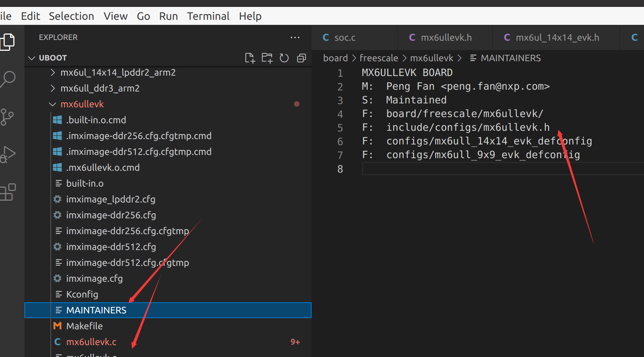Viewport: 644px width, 357px height.
Task: Open the Extensions view icon
Action: 8,192
